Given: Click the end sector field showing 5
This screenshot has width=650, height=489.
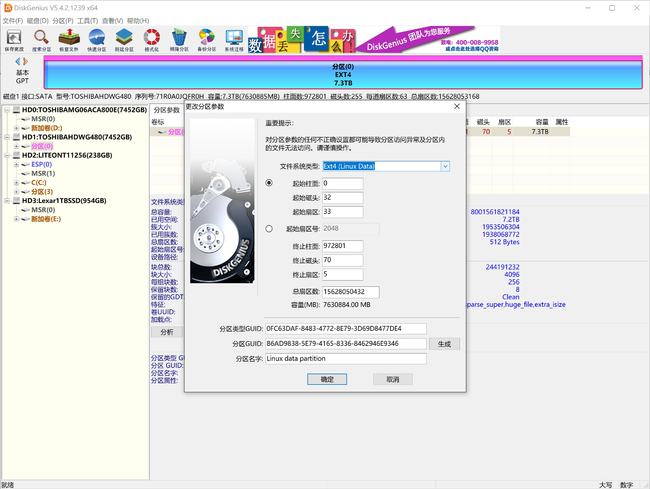Looking at the screenshot, I should click(343, 274).
